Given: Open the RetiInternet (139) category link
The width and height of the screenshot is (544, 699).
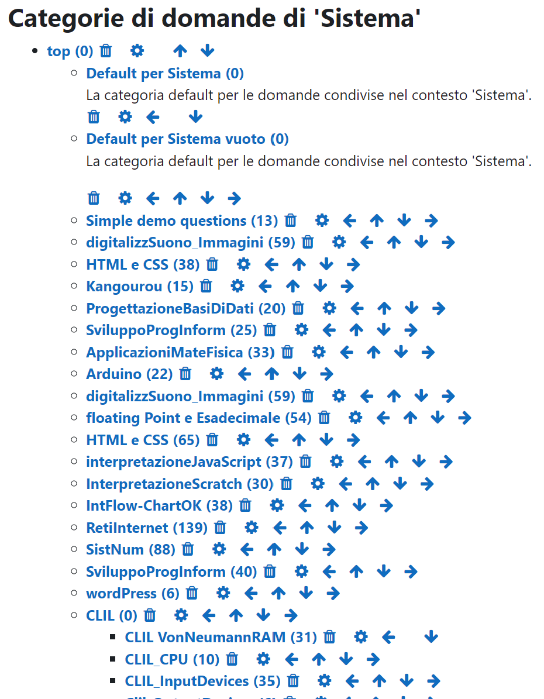Looking at the screenshot, I should tap(147, 528).
